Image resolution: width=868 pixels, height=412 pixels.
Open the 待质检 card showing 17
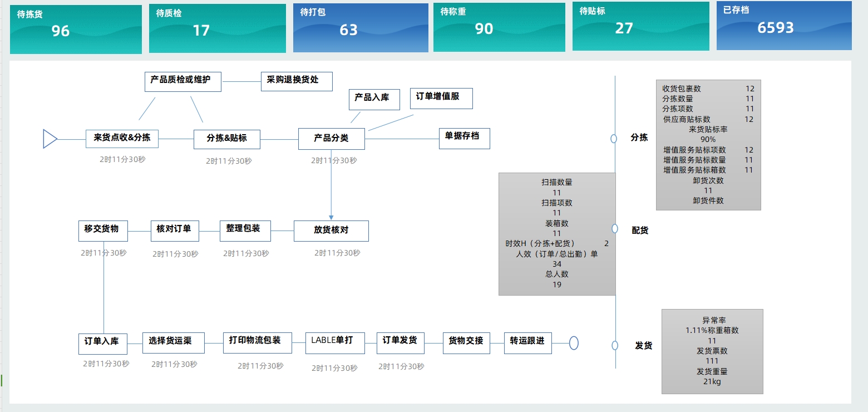tap(218, 29)
